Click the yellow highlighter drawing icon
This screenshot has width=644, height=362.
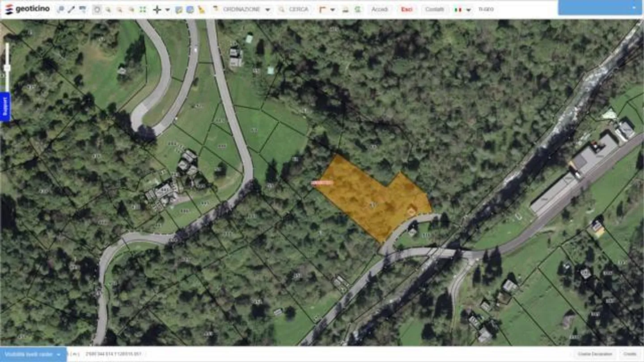[x=202, y=9]
